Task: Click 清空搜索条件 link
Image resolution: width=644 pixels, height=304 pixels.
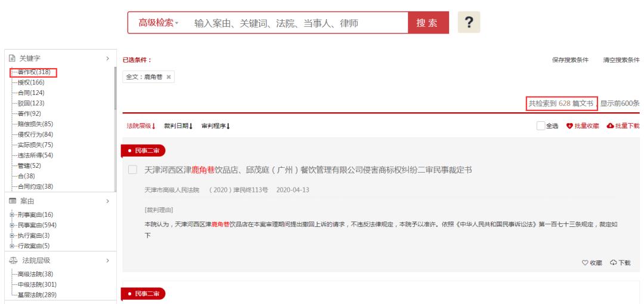Action: [x=621, y=60]
